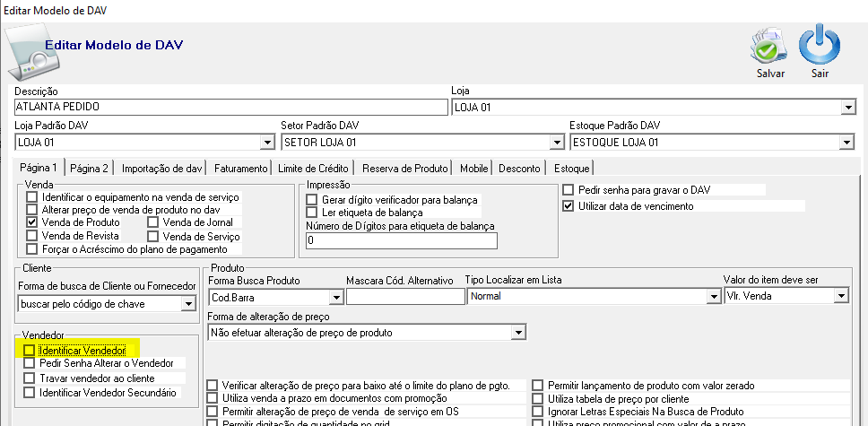Open Tipo Localizar em Lista dropdown
Screen dimensions: 868x426
point(714,297)
